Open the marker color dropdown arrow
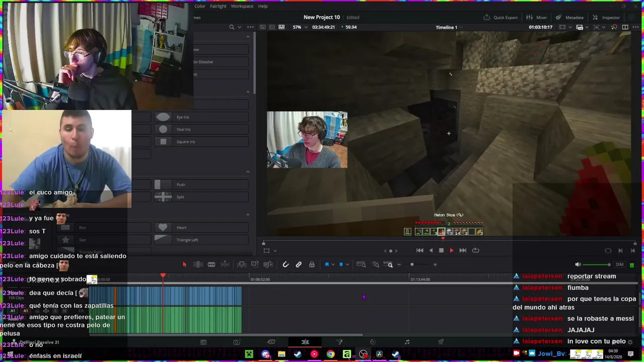The width and height of the screenshot is (644, 362). (x=347, y=264)
